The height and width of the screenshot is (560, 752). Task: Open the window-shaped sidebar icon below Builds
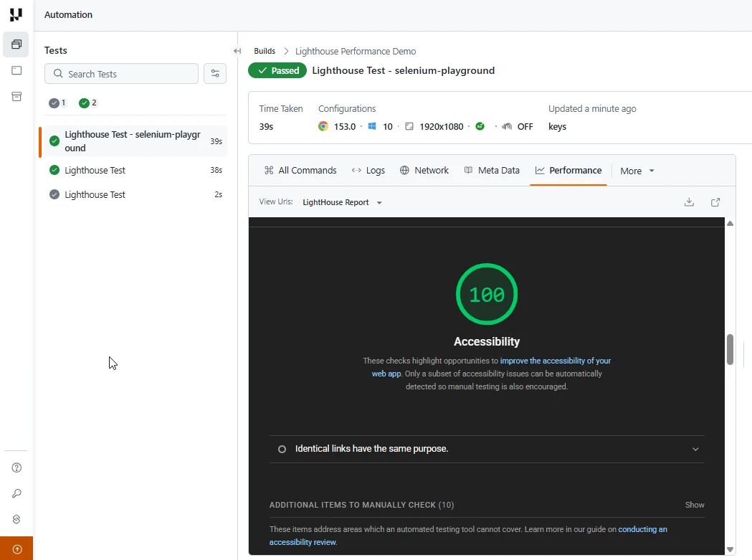tap(16, 70)
